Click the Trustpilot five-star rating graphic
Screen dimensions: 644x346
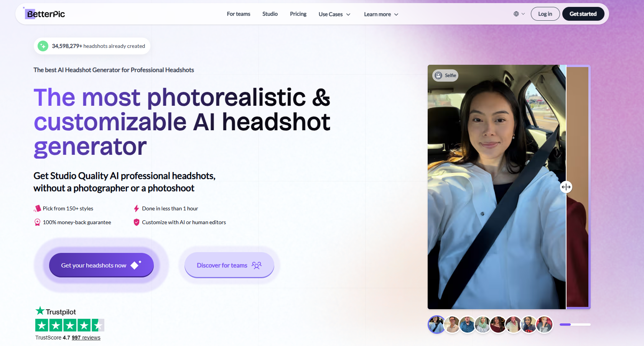pos(69,325)
